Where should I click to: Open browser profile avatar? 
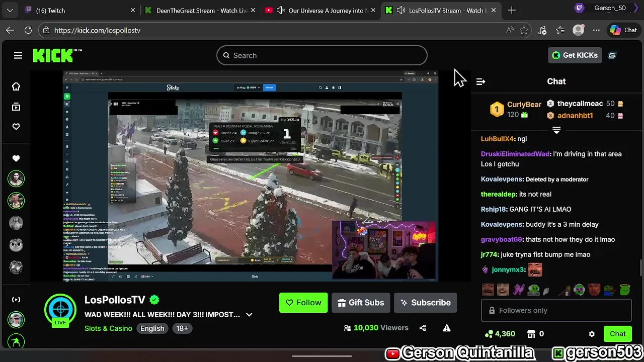pos(579,30)
